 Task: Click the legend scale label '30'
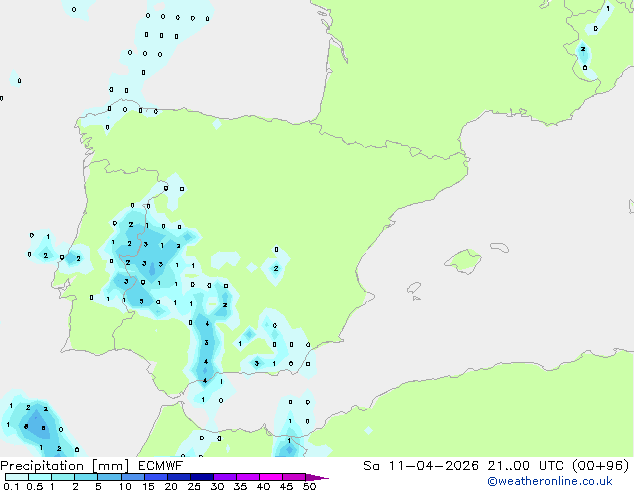pos(217,486)
